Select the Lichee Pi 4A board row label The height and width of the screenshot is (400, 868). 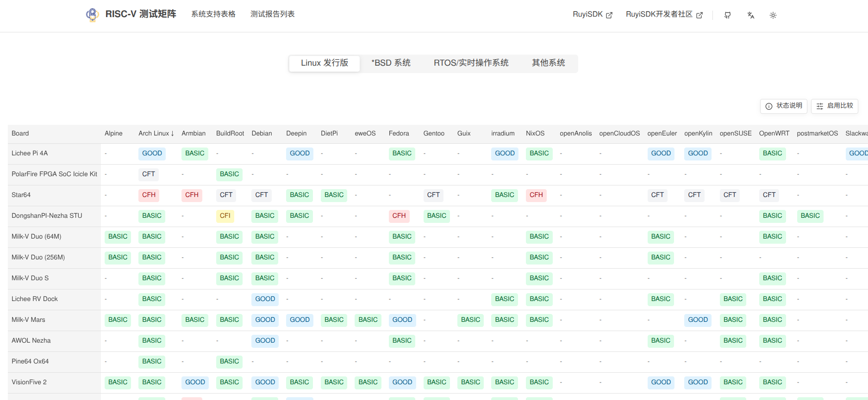(x=30, y=154)
